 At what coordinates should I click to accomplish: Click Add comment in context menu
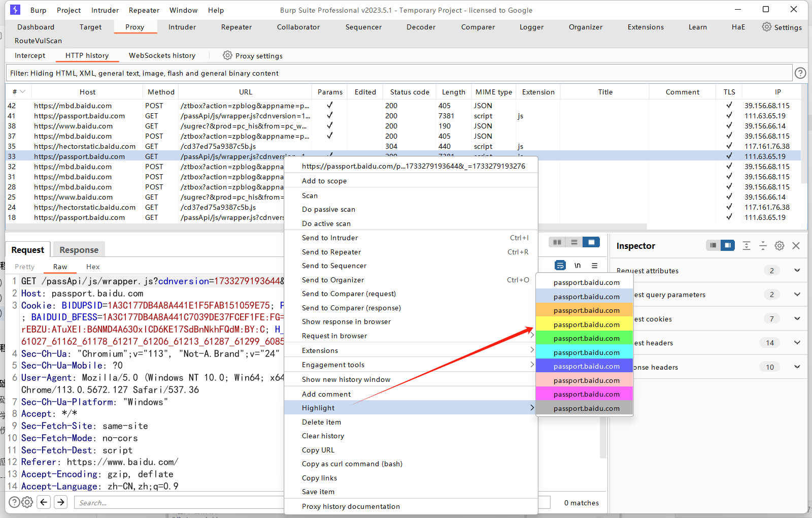411,394
